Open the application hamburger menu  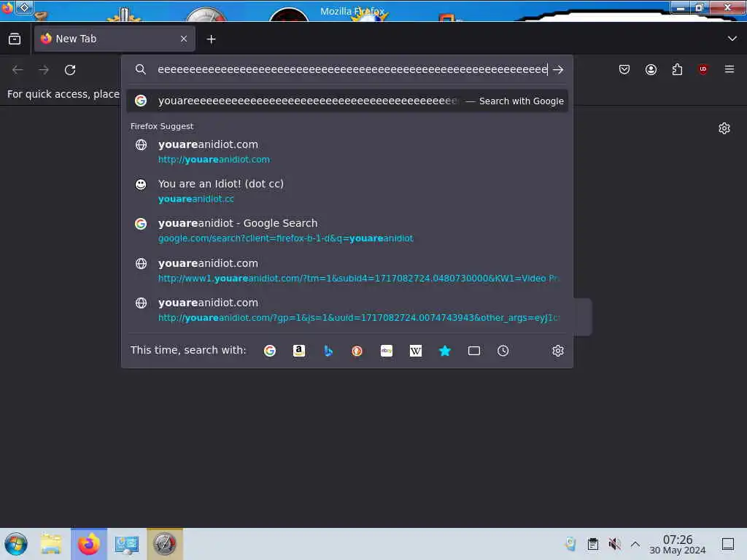(729, 69)
